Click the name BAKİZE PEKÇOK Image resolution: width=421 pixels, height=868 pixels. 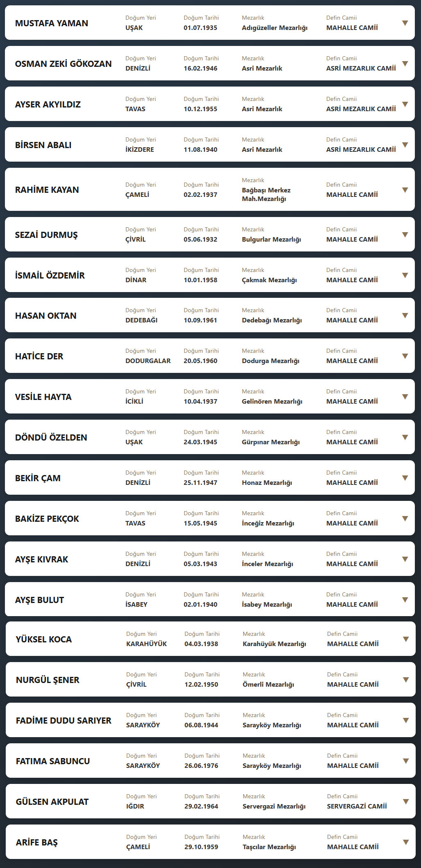click(x=47, y=519)
